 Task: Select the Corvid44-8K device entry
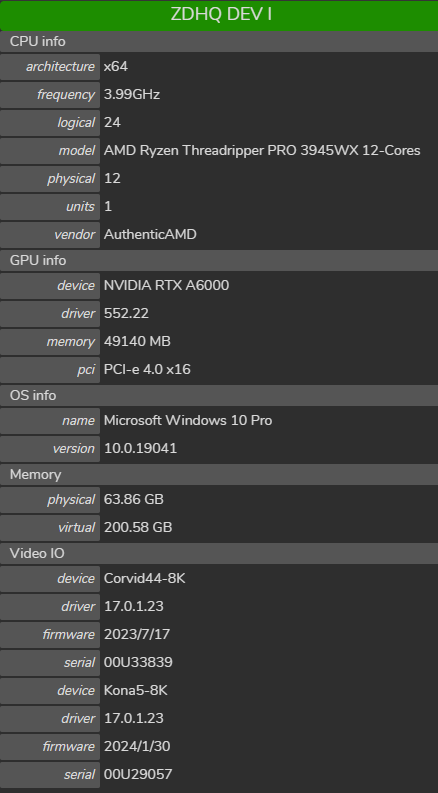(x=144, y=578)
